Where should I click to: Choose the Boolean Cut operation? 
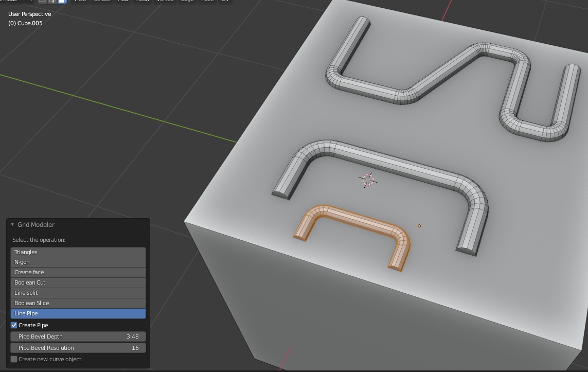click(x=78, y=282)
